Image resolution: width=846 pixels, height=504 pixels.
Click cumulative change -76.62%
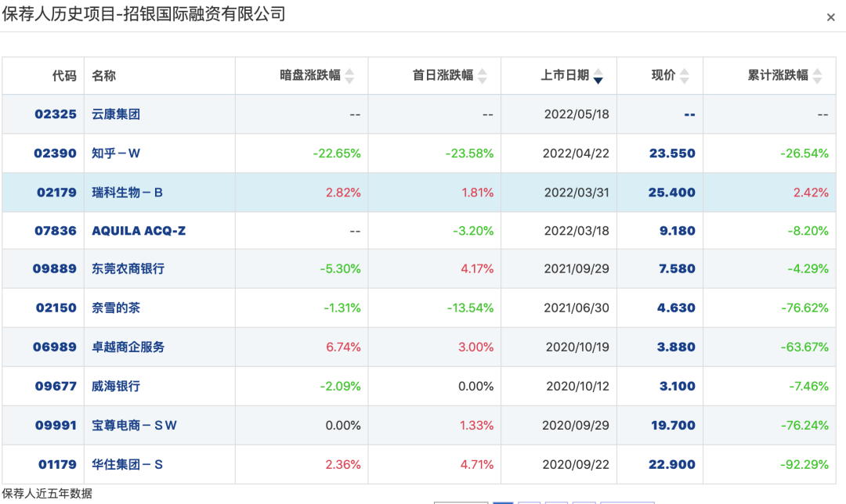[804, 308]
